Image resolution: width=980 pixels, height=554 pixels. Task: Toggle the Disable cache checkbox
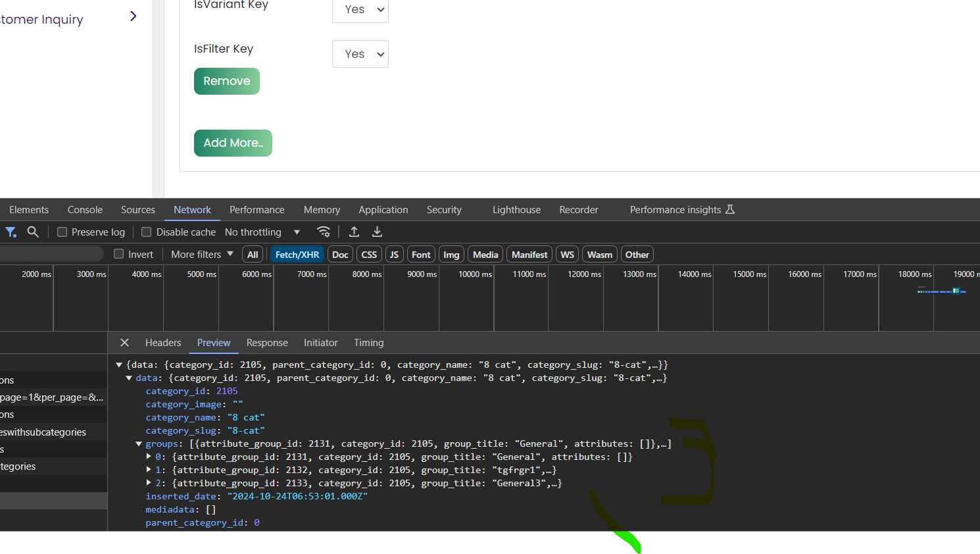(x=147, y=232)
